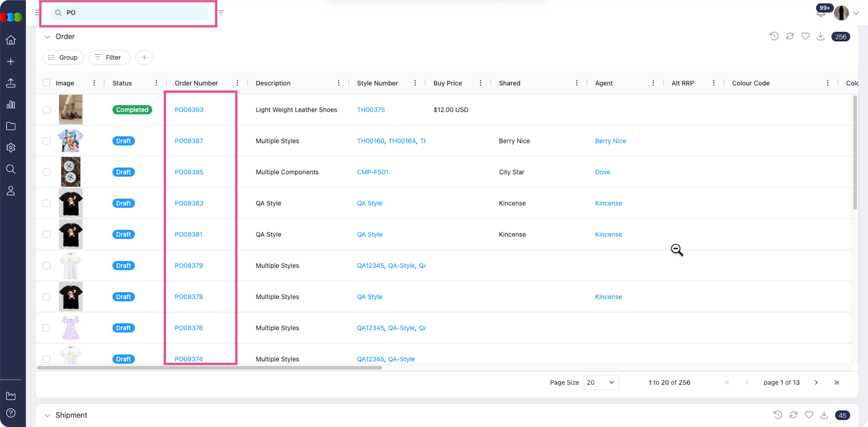Open the Page Size dropdown
Image resolution: width=868 pixels, height=427 pixels.
point(600,382)
